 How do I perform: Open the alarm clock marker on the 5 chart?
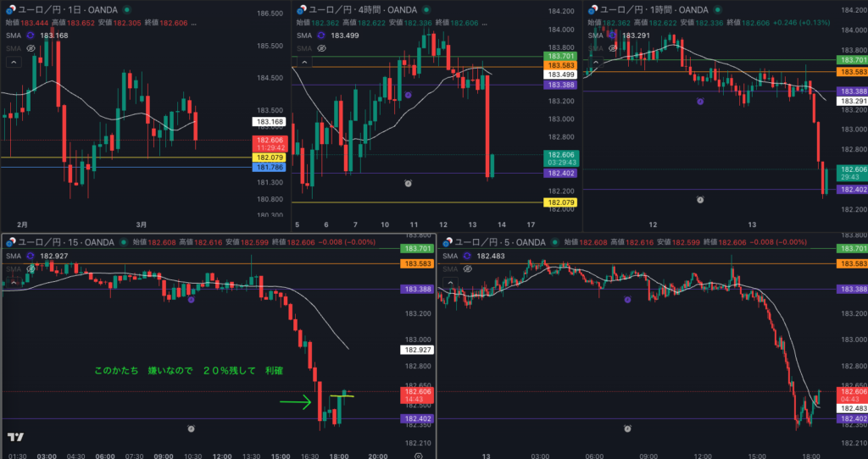[x=628, y=429]
